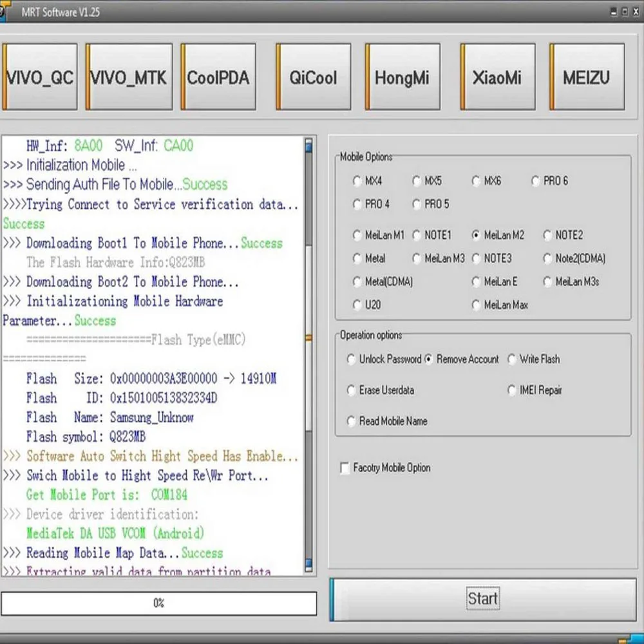Choose the MX6 model option
This screenshot has width=644, height=644.
pos(486,181)
